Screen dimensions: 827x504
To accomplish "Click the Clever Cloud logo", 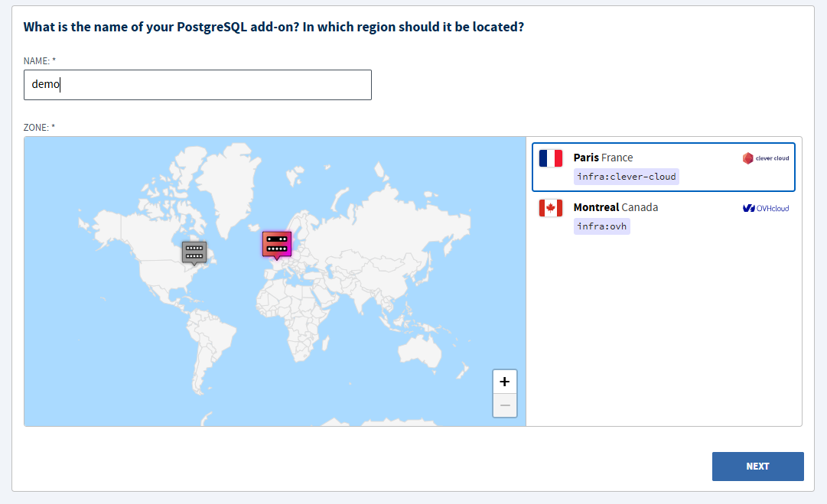I will 766,158.
